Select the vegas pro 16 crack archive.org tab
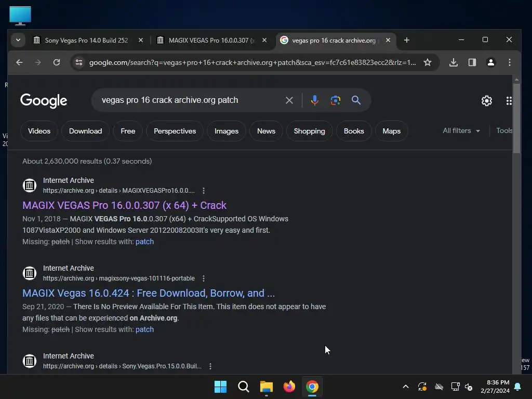The image size is (532, 399). pos(334,41)
